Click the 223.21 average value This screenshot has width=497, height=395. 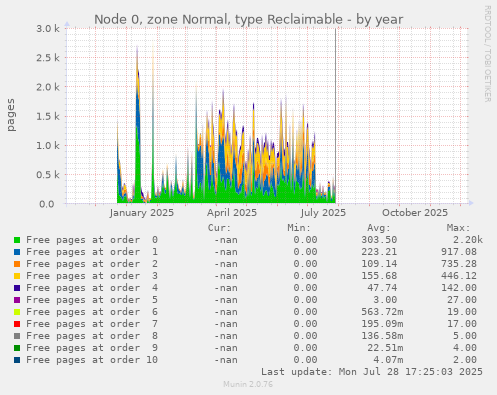pos(379,252)
